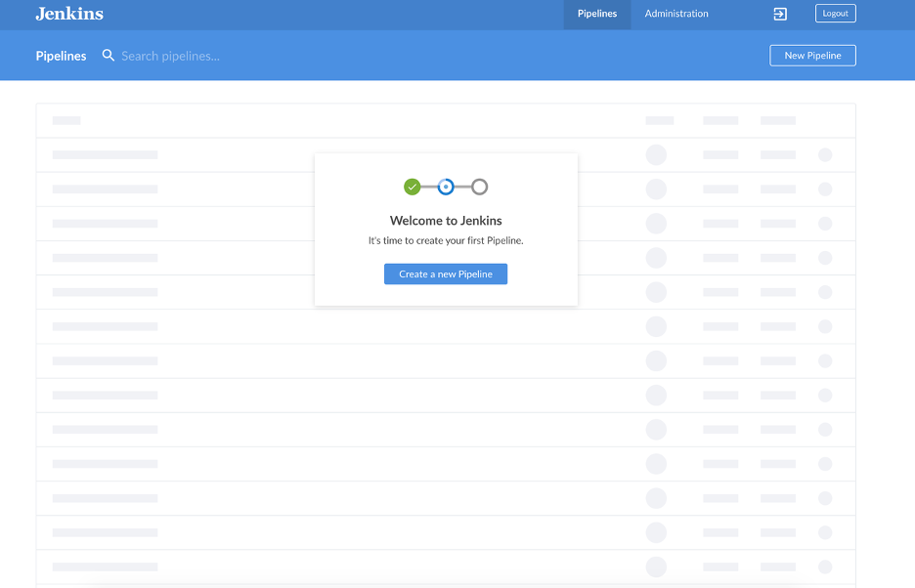915x588 pixels.
Task: Switch to the Administration tab
Action: 676,14
